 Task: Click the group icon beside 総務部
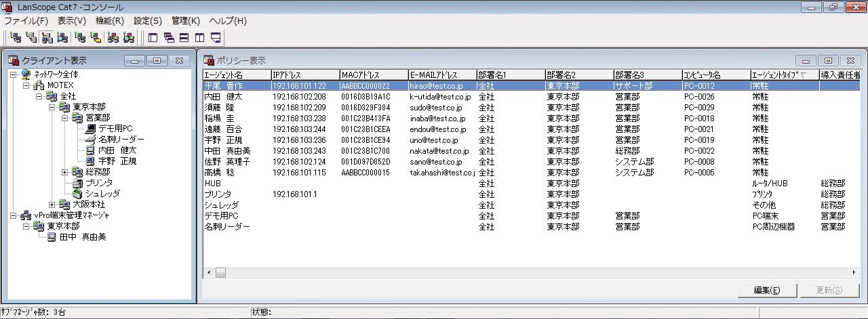click(77, 172)
